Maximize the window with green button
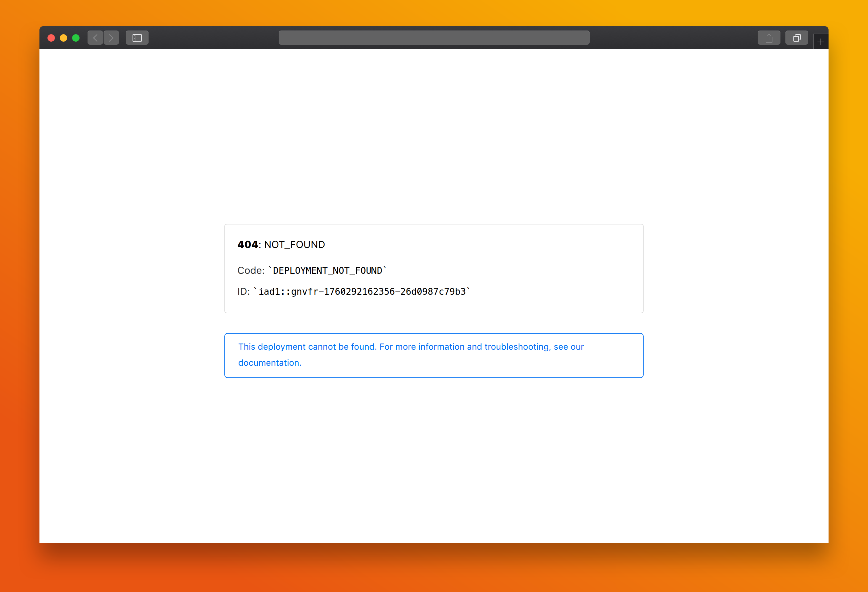This screenshot has height=592, width=868. tap(76, 38)
